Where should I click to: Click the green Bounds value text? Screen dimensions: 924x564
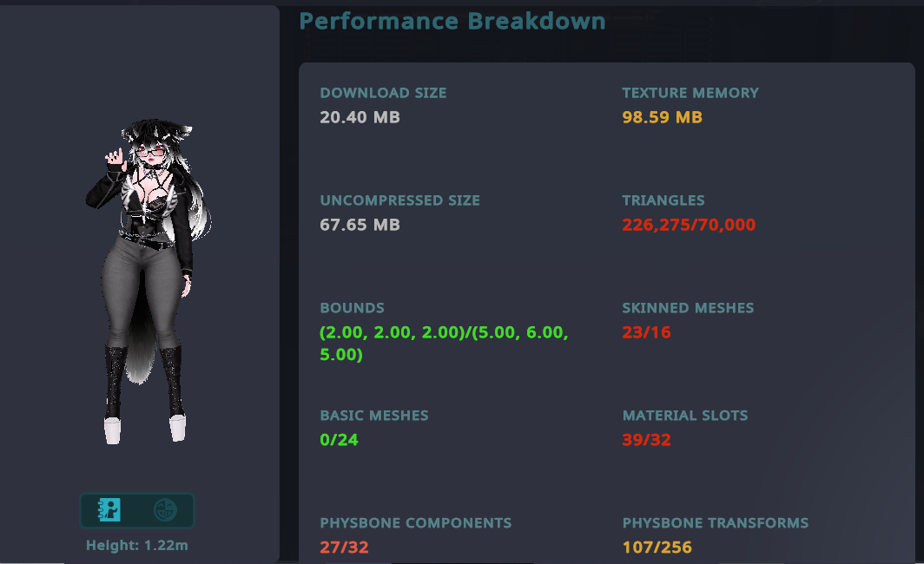(444, 344)
